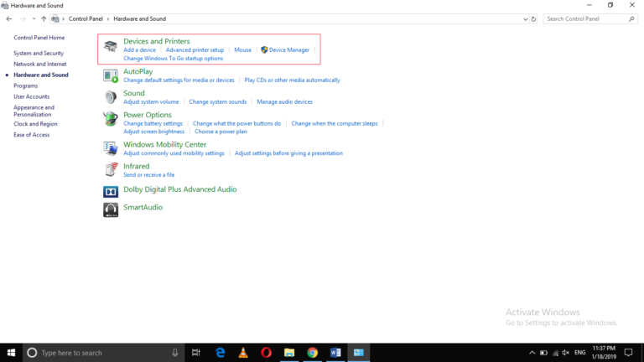
Task: Click Change when the computer sleeps
Action: coord(335,123)
